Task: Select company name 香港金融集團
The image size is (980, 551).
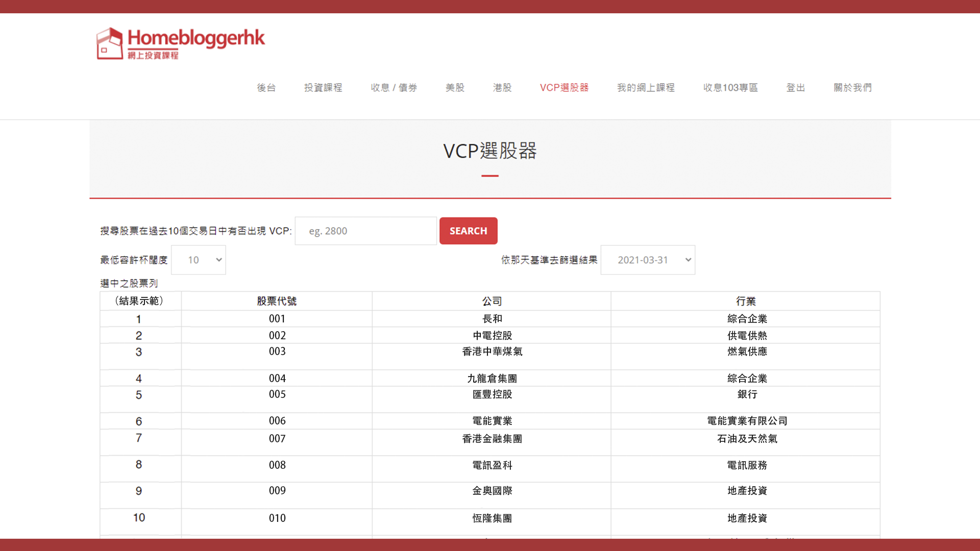Action: [492, 439]
